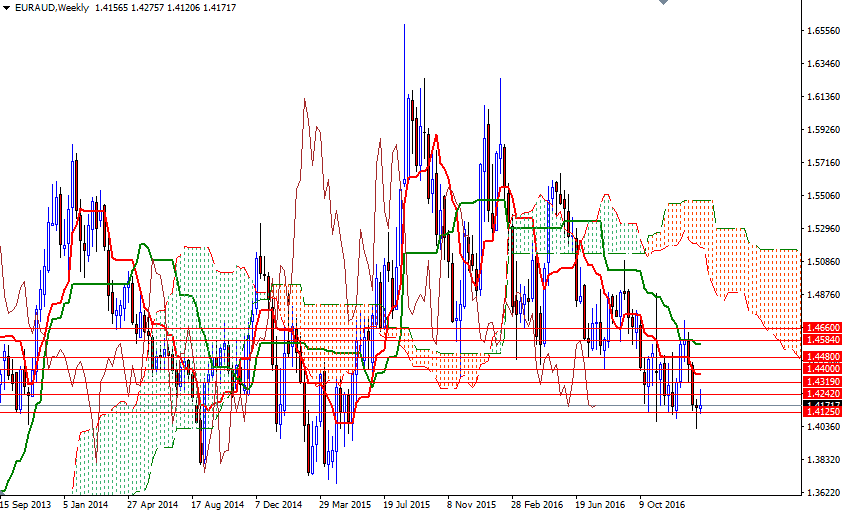Viewport: 842px width, 512px height.
Task: Click the 1.38320 value on price scale
Action: [x=823, y=459]
